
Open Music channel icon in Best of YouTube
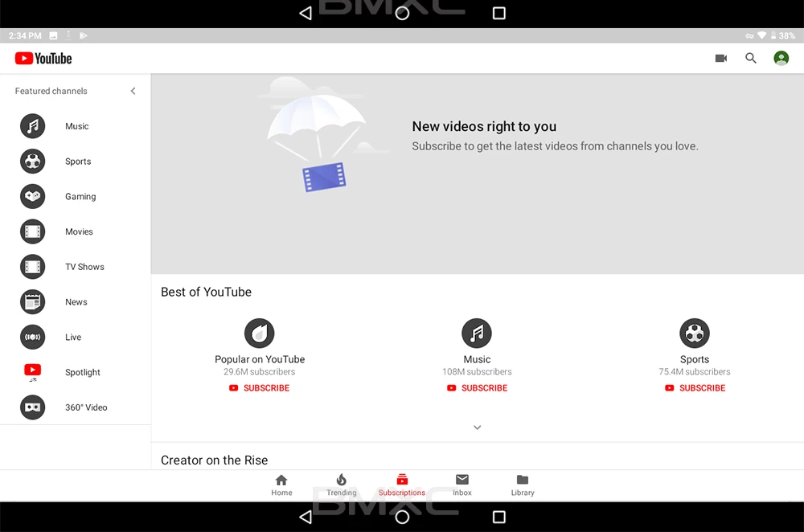coord(477,334)
